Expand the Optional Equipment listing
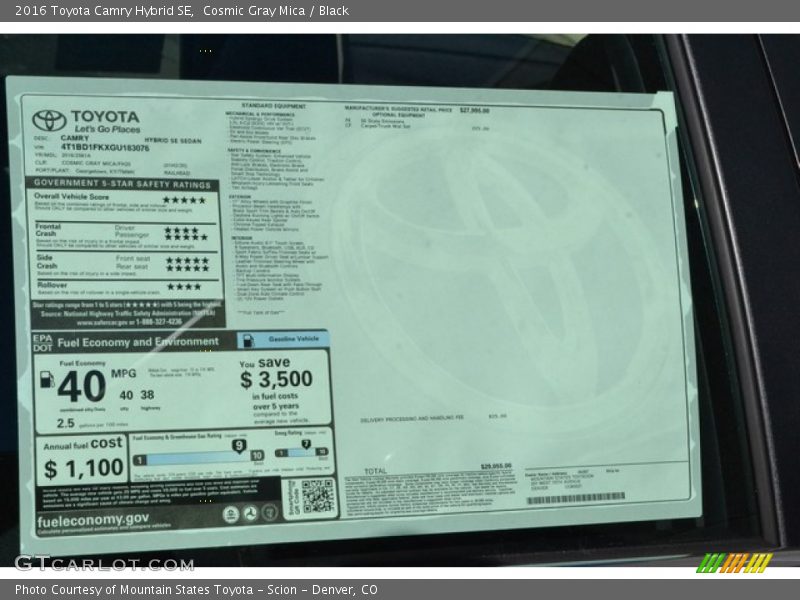800x600 pixels. [x=400, y=115]
